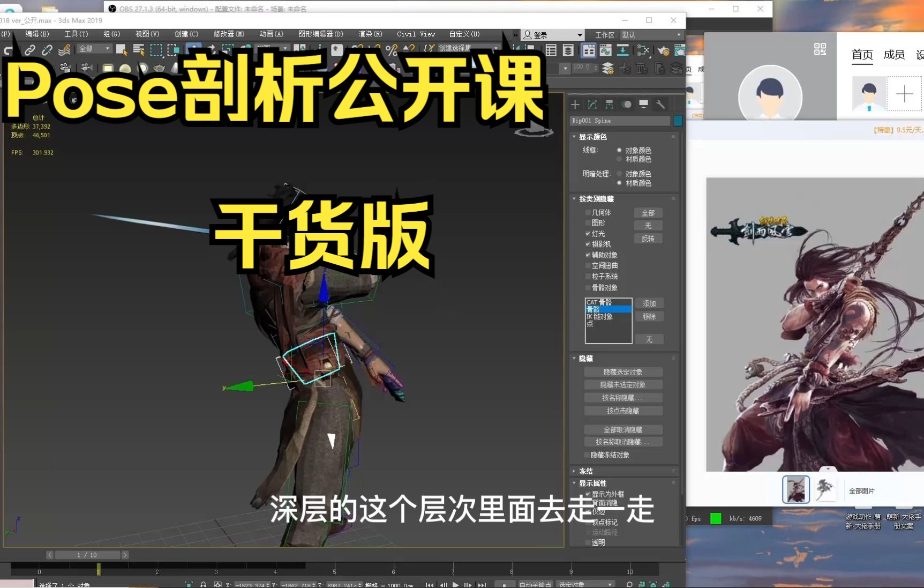This screenshot has height=588, width=924.
Task: Open the 全部 selection filter dropdown
Action: (x=94, y=49)
